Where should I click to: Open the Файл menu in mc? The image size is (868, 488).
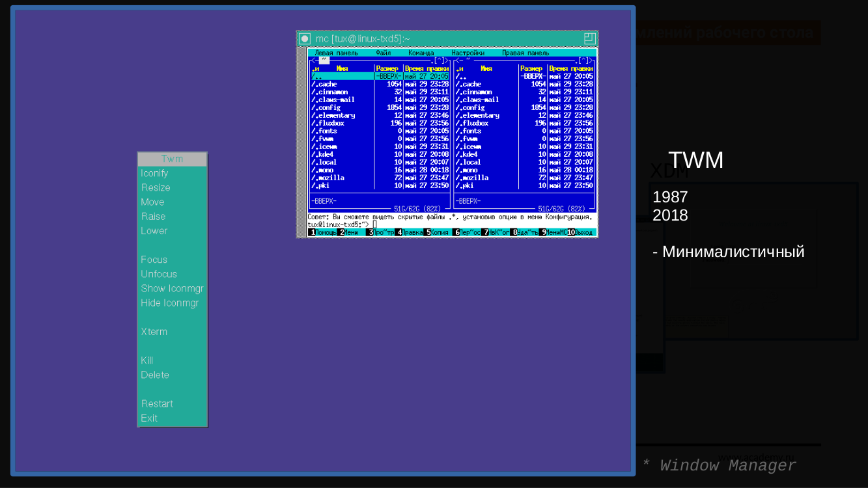point(384,53)
